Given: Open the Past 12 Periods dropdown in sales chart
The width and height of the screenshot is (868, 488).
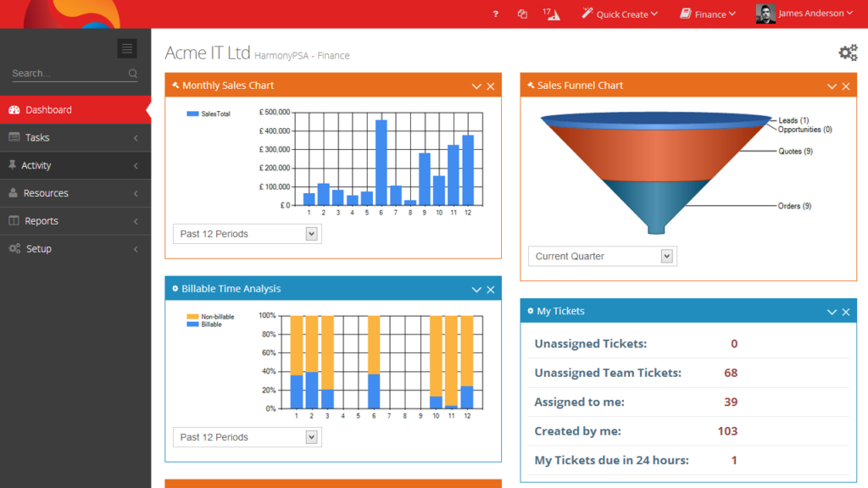Looking at the screenshot, I should (246, 233).
